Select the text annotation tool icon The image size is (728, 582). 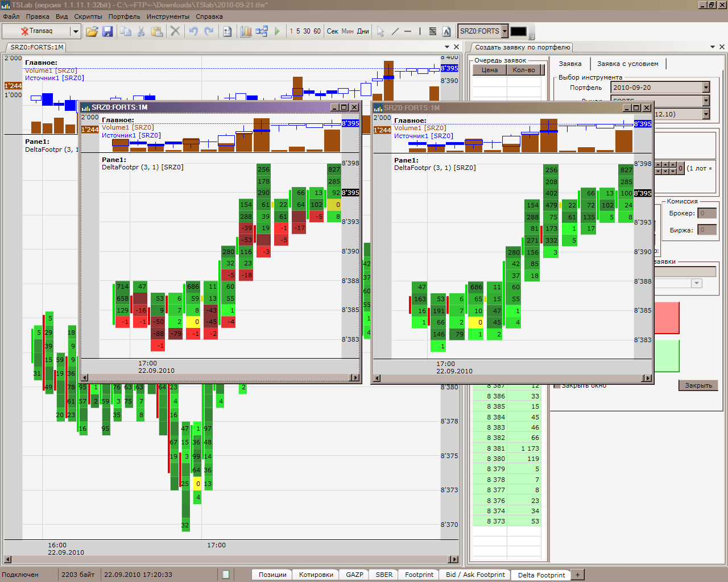click(x=446, y=31)
